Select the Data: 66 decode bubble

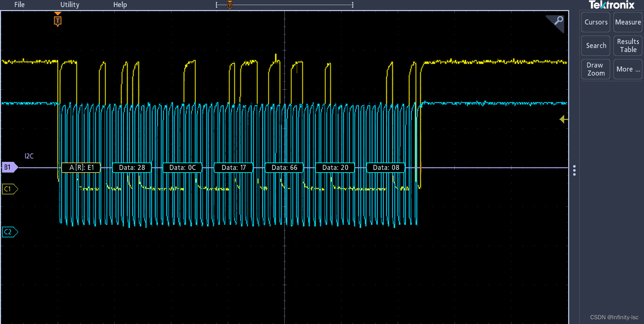coord(284,168)
